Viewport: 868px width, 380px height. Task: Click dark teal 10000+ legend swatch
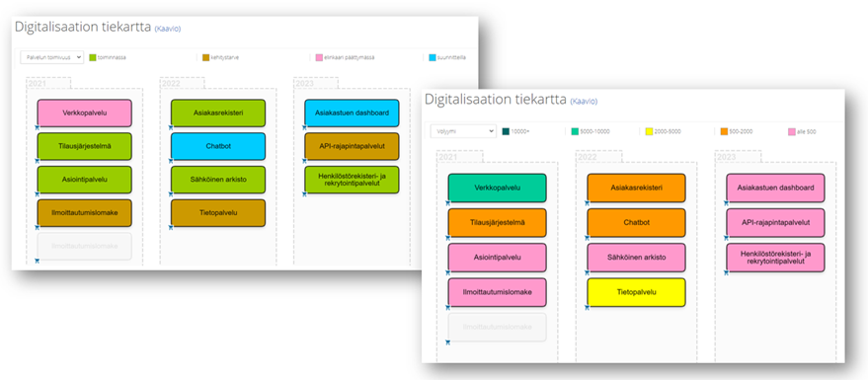(x=506, y=131)
